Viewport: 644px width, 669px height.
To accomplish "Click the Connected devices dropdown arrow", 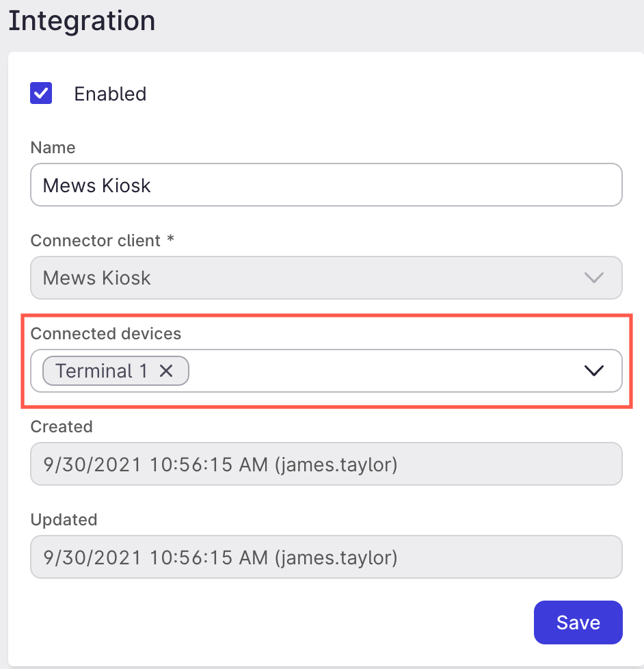I will pyautogui.click(x=593, y=371).
